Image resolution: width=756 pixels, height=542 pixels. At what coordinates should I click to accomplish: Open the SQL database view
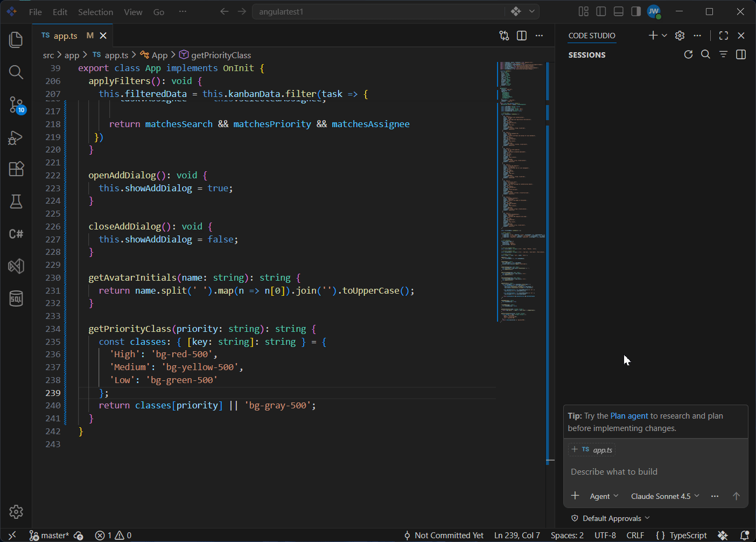click(16, 298)
